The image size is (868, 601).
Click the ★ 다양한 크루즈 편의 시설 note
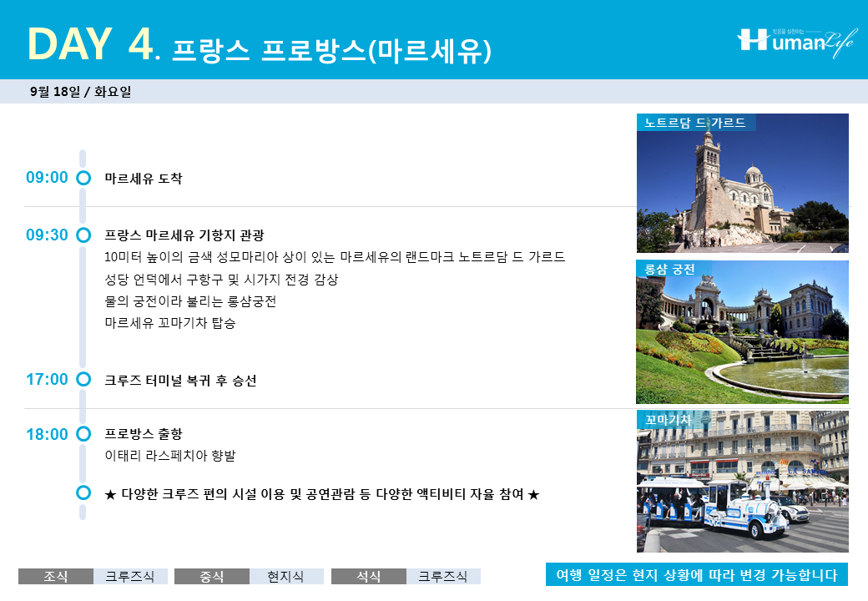coord(321,494)
